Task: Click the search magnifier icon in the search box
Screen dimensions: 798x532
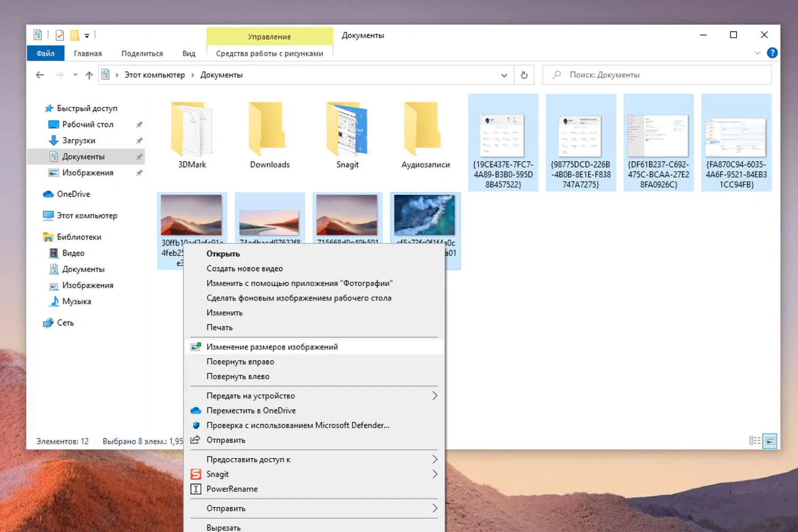Action: click(556, 74)
